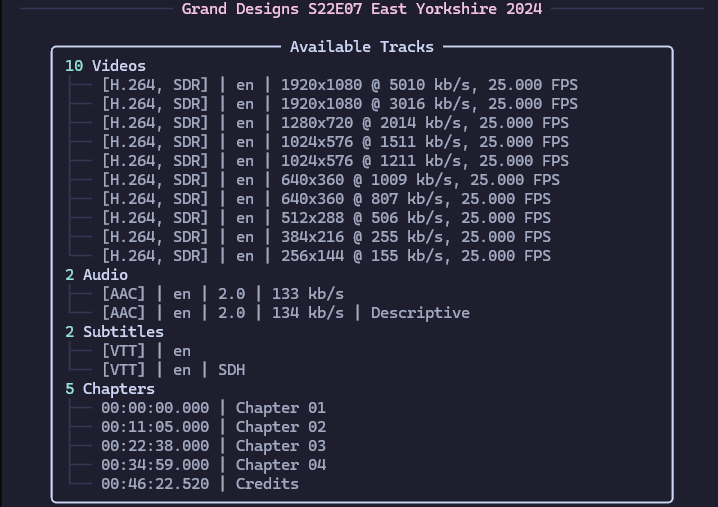Click the '133 kb/s' audio bitrate value
This screenshot has height=507, width=718.
coord(308,294)
